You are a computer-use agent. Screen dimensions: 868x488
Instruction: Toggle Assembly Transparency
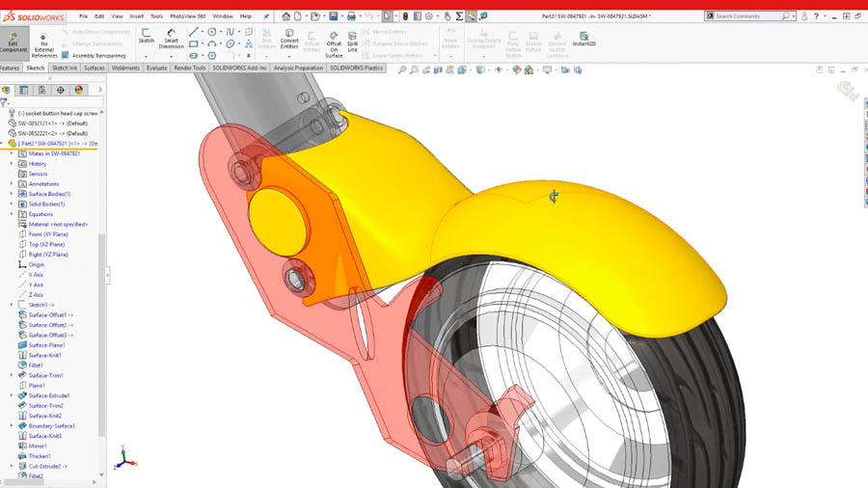pos(97,56)
